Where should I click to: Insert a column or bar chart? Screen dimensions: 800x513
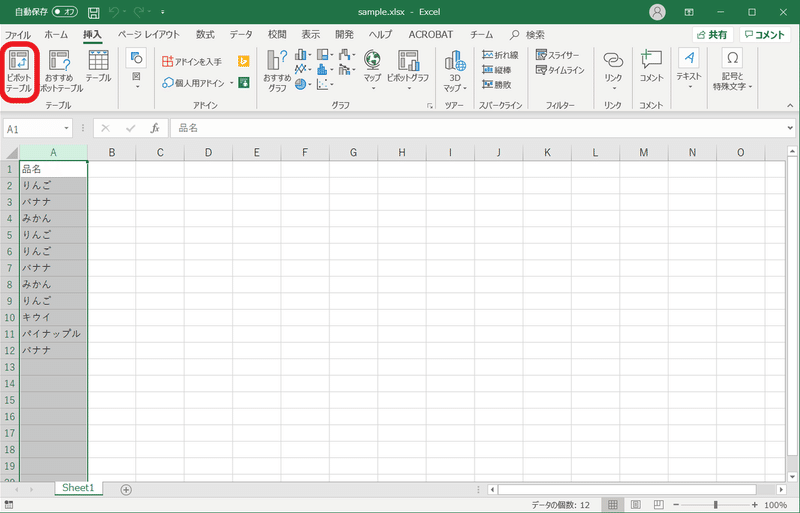[303, 54]
